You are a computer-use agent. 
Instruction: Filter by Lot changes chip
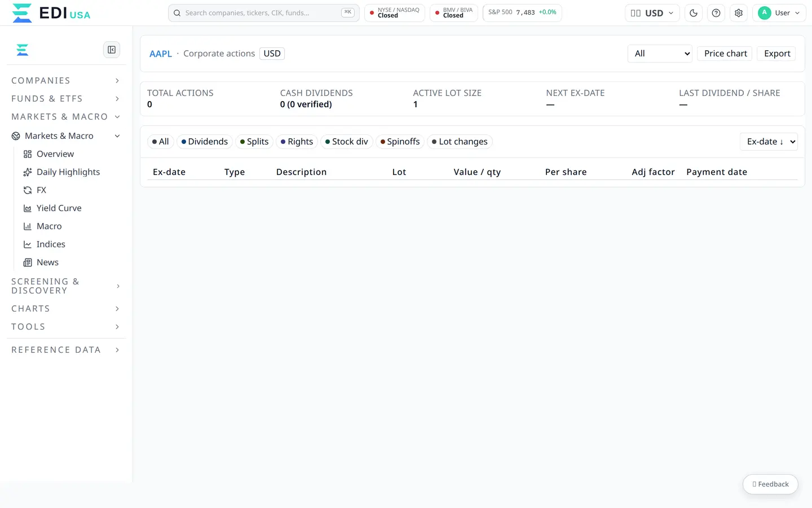[x=460, y=142]
